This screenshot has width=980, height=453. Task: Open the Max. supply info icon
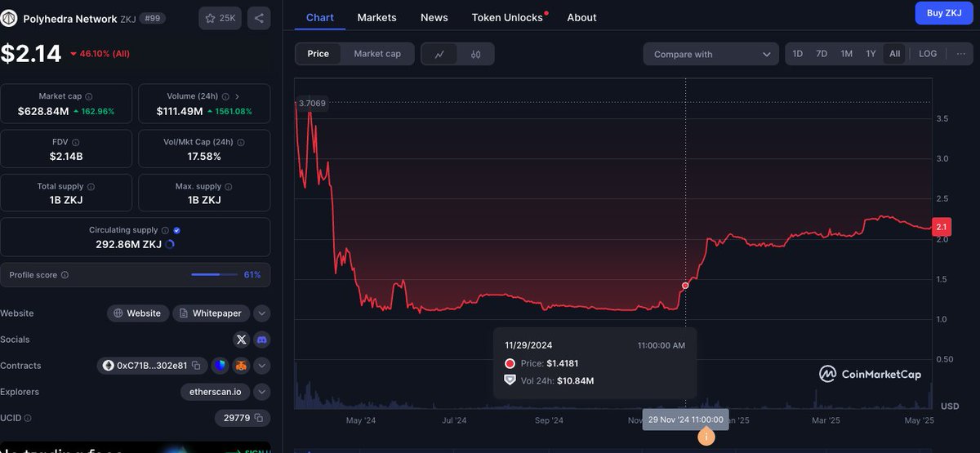[x=228, y=187]
